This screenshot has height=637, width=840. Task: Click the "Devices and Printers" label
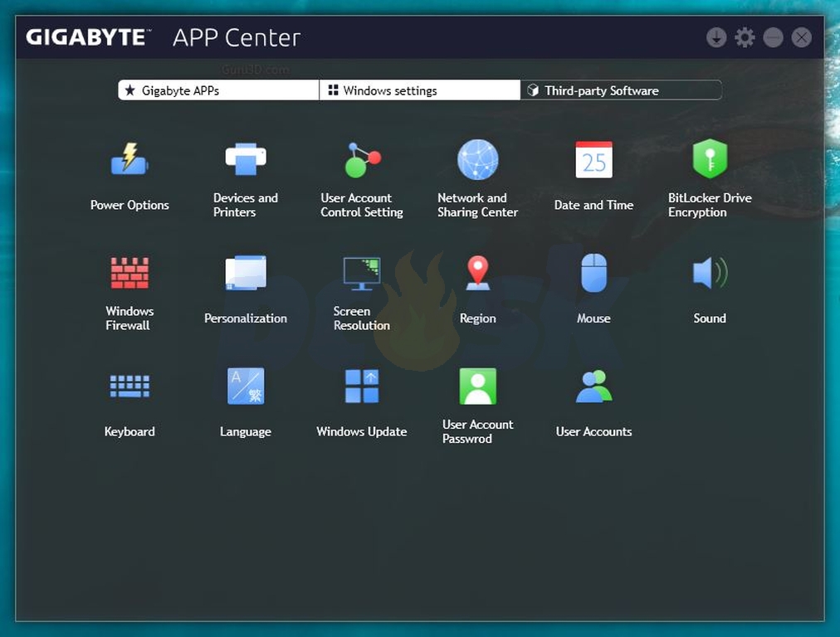click(x=246, y=205)
